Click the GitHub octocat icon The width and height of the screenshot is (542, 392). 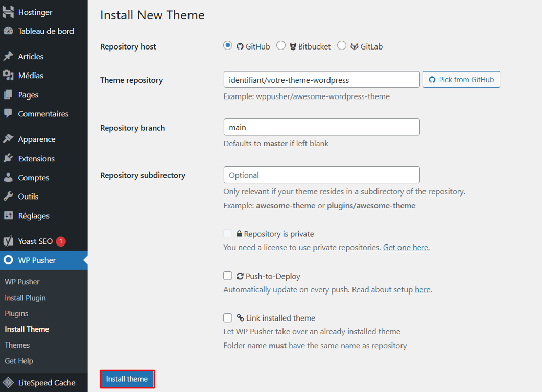(x=241, y=46)
